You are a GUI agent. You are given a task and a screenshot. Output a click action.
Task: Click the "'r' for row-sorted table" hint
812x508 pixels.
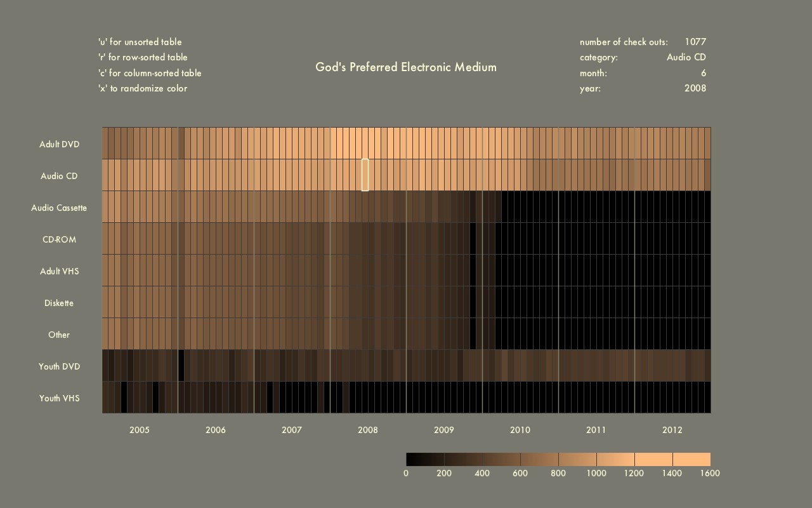(x=143, y=57)
